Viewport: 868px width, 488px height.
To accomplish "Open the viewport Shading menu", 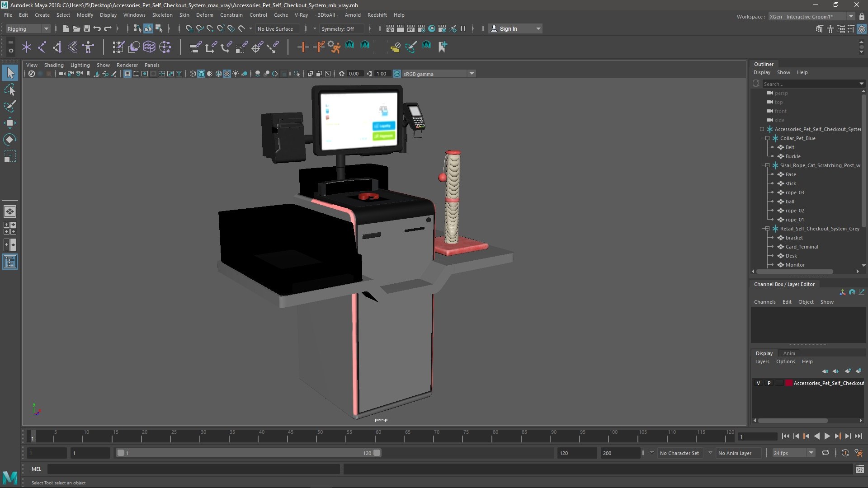I will click(54, 65).
